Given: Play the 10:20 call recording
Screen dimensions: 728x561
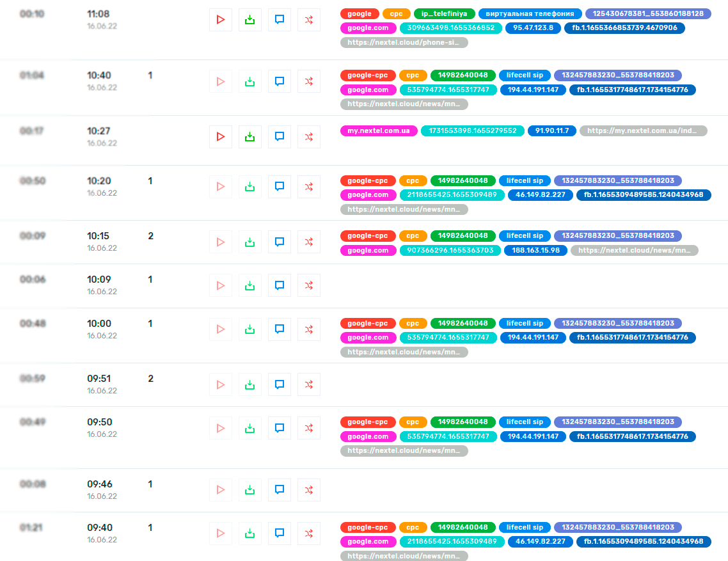Looking at the screenshot, I should point(221,187).
